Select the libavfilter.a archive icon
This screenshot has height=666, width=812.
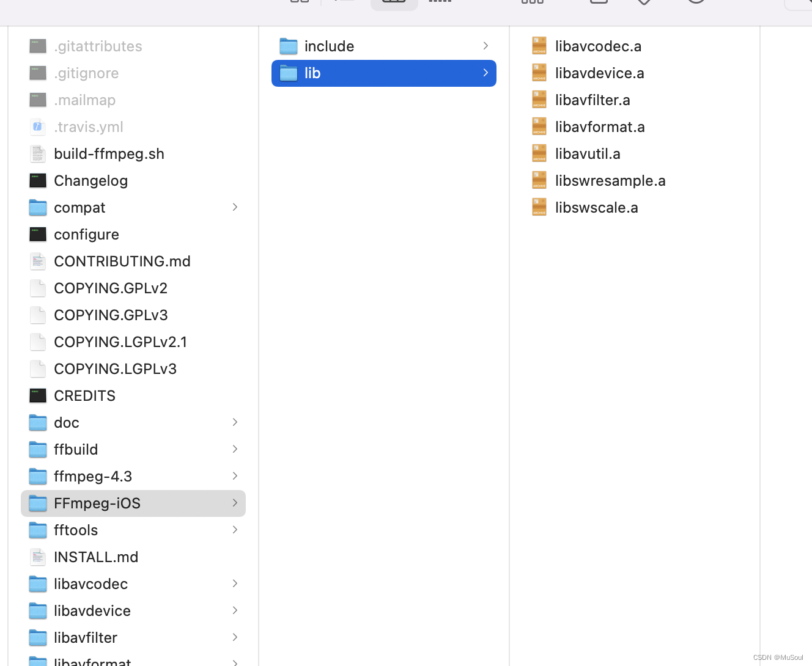539,100
